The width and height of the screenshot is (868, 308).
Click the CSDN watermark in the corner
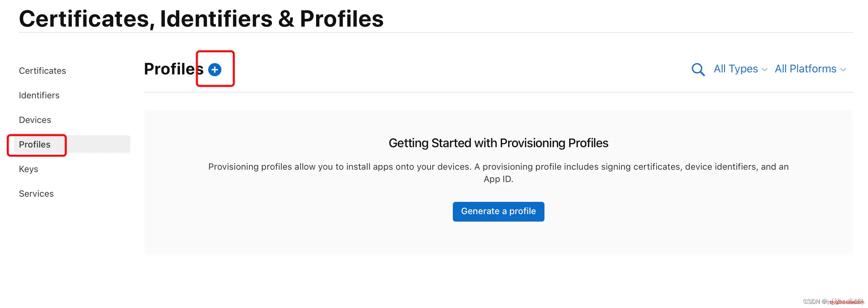[x=833, y=302]
